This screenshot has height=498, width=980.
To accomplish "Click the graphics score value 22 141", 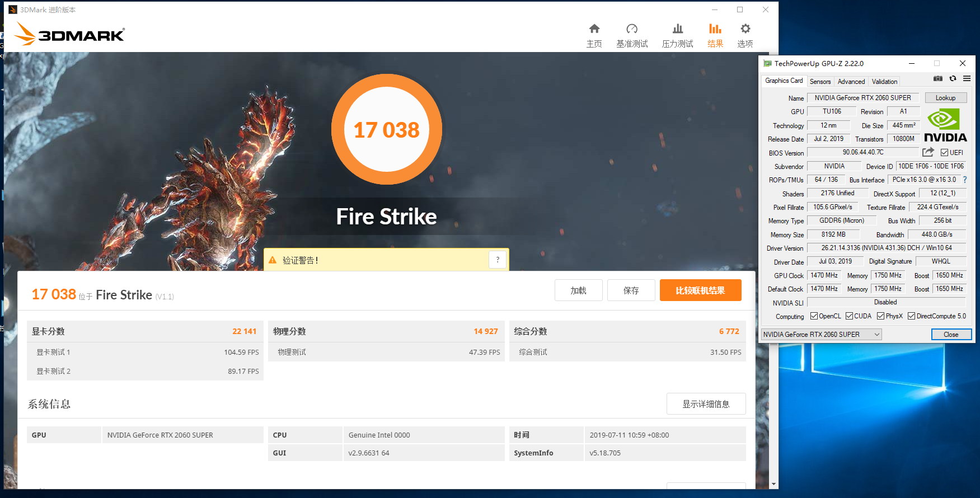I will 244,331.
